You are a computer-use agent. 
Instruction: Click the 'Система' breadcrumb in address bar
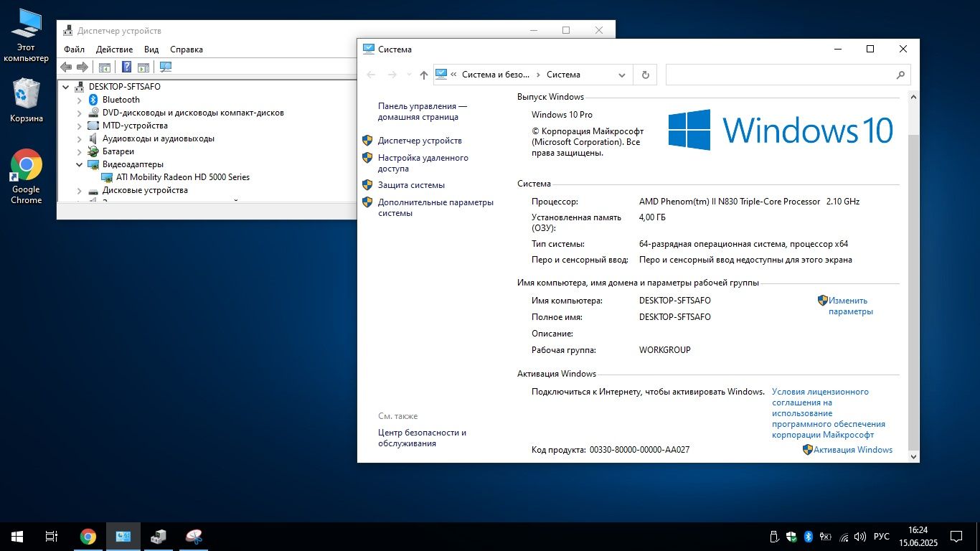pyautogui.click(x=563, y=75)
